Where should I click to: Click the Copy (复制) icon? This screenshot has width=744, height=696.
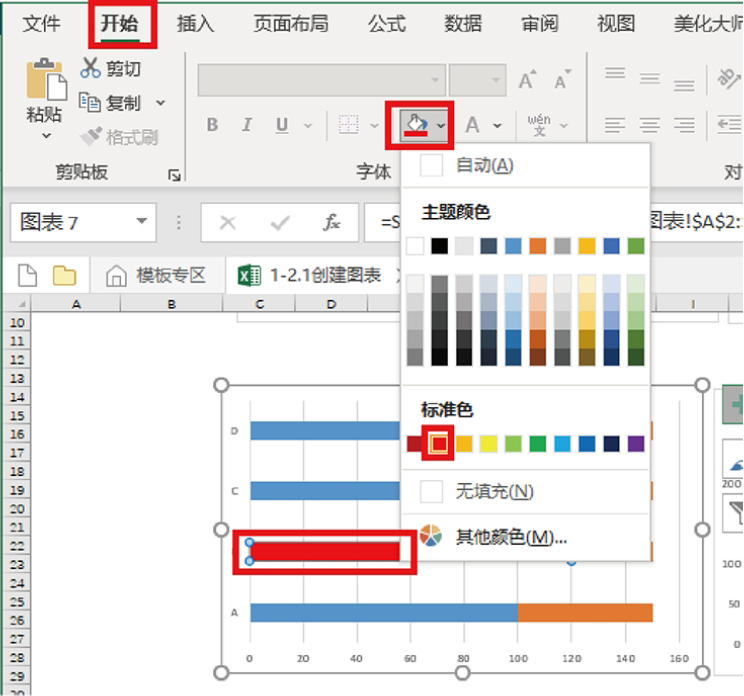[91, 102]
